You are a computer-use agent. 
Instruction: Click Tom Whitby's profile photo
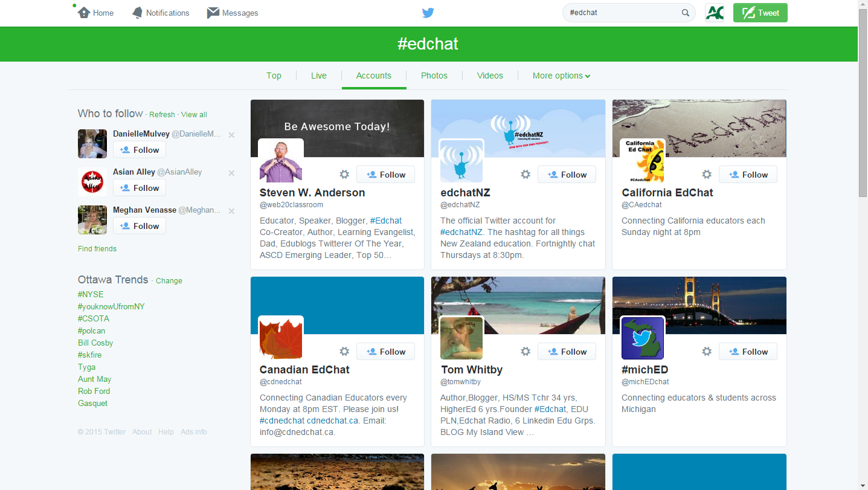click(x=462, y=338)
